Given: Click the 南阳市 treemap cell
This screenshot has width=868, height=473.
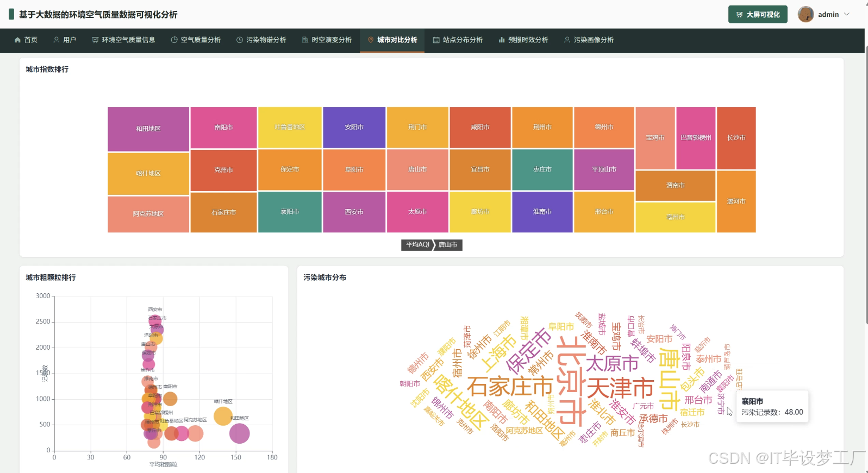Looking at the screenshot, I should tap(223, 128).
